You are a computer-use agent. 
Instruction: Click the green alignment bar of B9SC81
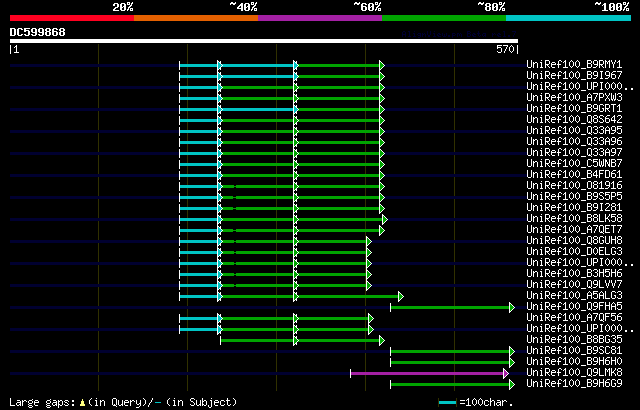[450, 351]
